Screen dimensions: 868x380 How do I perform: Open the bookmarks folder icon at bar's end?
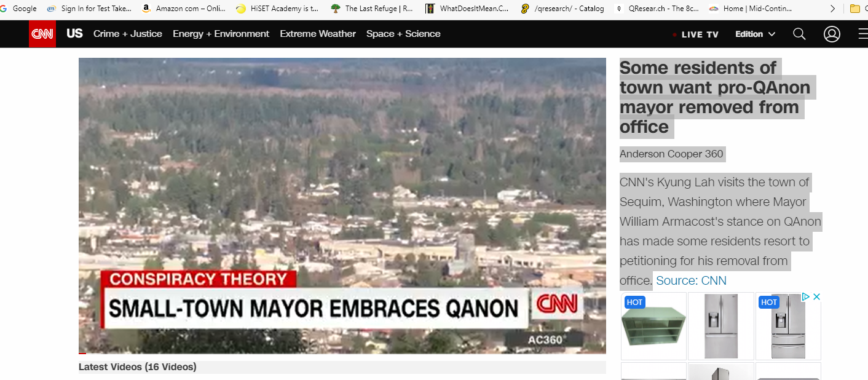pyautogui.click(x=854, y=9)
